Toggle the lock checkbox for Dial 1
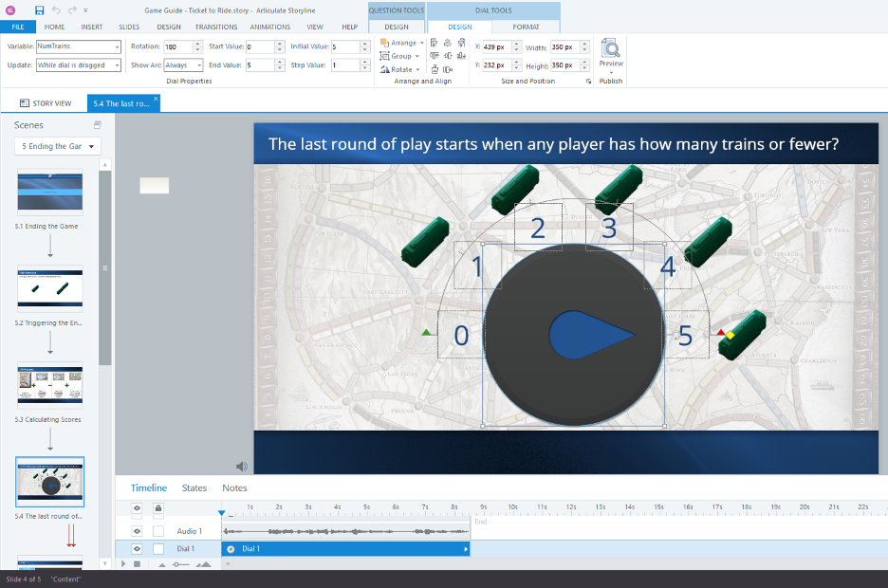888x588 pixels. click(158, 548)
